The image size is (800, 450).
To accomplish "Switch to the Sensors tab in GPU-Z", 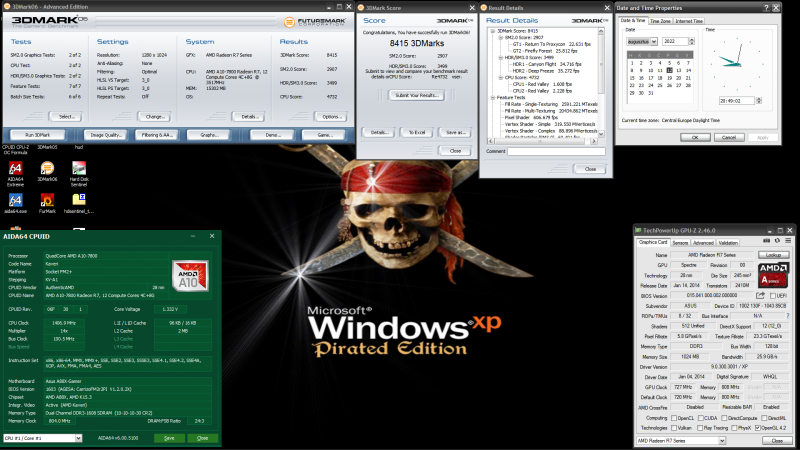I will coord(680,243).
